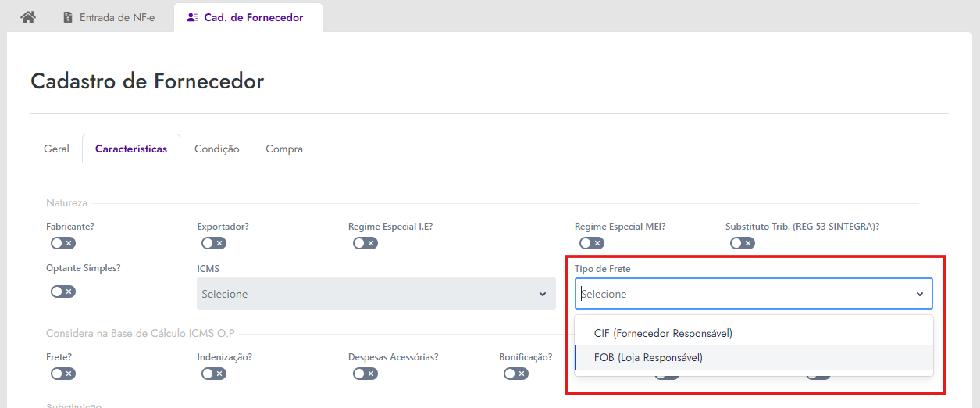
Task: Click the supplier icon on Cad. de Fornecedor tab
Action: click(192, 17)
